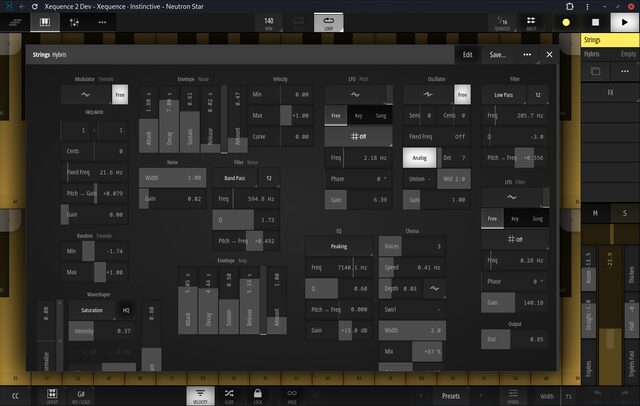
Task: Open the mixer sliders view
Action: (x=74, y=22)
